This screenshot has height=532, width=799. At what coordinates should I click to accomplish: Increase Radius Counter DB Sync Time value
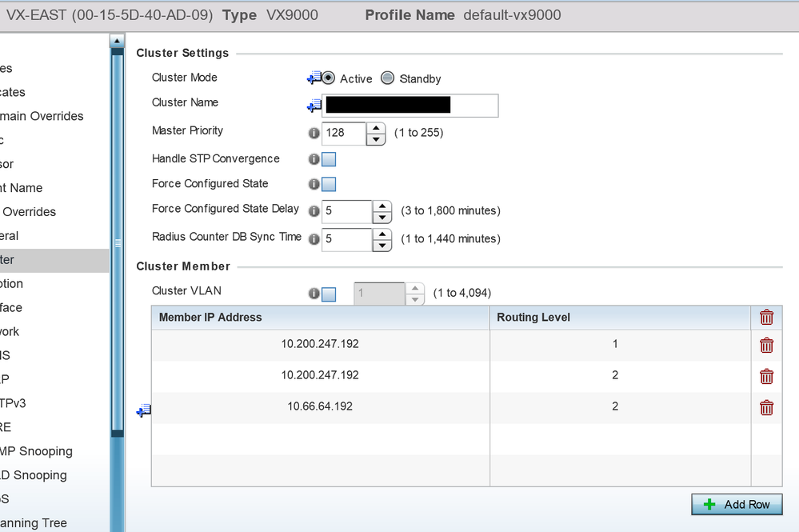[382, 234]
